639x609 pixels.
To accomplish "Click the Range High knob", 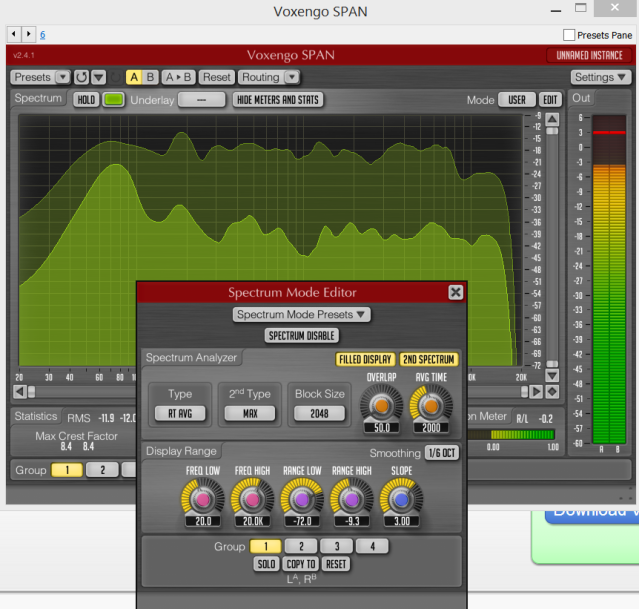I will coord(349,499).
